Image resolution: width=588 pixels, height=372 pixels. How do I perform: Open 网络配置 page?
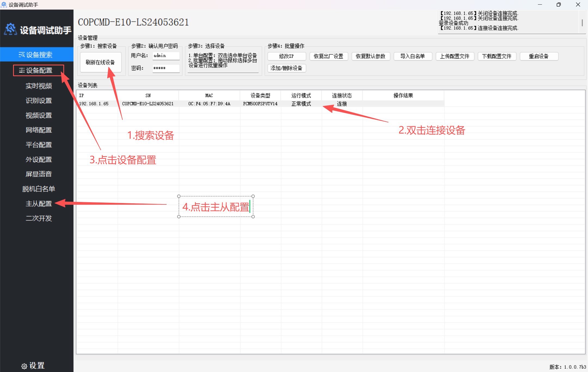coord(38,130)
